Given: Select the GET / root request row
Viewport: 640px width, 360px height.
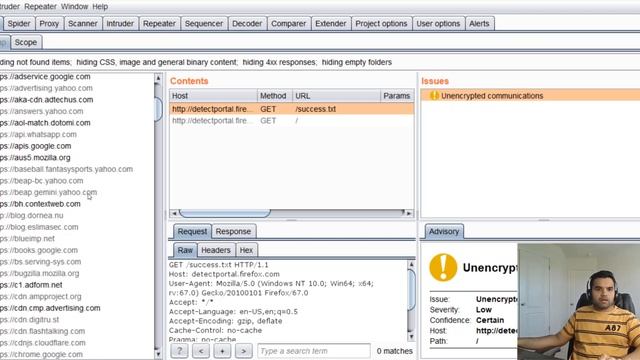Looking at the screenshot, I should pos(291,120).
